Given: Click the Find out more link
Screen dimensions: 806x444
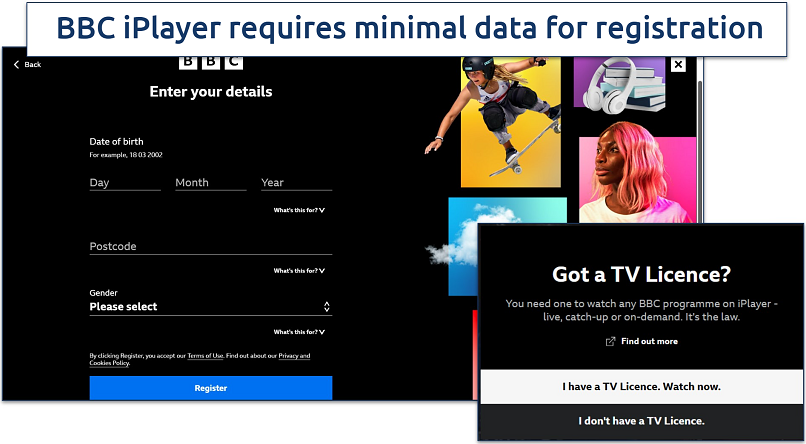Looking at the screenshot, I should [649, 341].
